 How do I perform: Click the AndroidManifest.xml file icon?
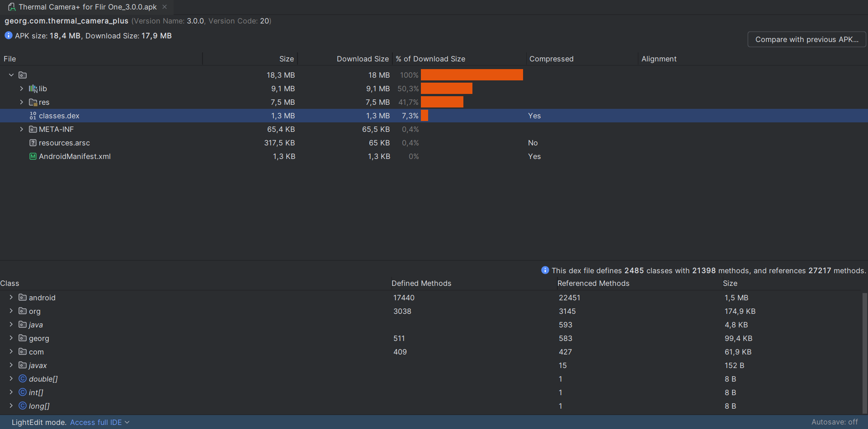point(33,156)
